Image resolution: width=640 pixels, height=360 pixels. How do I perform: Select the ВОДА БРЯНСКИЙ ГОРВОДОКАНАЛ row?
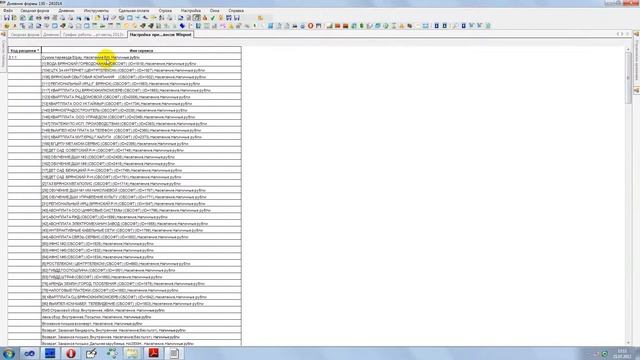tap(141, 64)
